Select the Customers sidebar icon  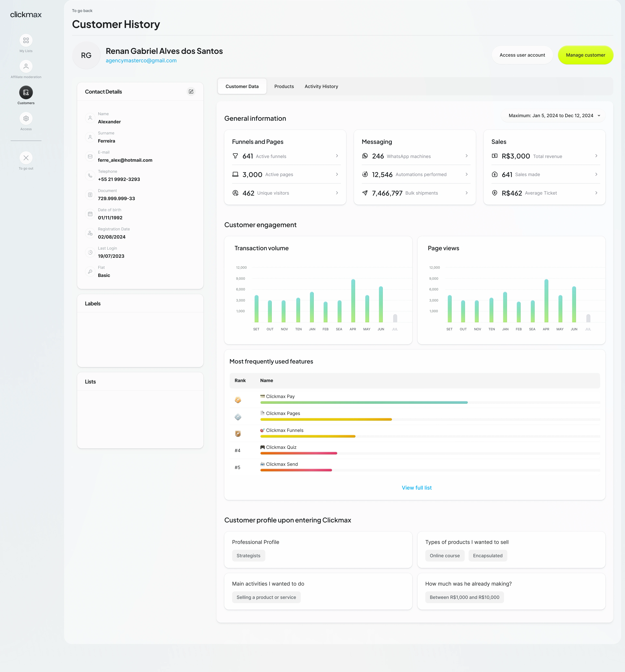(x=26, y=93)
